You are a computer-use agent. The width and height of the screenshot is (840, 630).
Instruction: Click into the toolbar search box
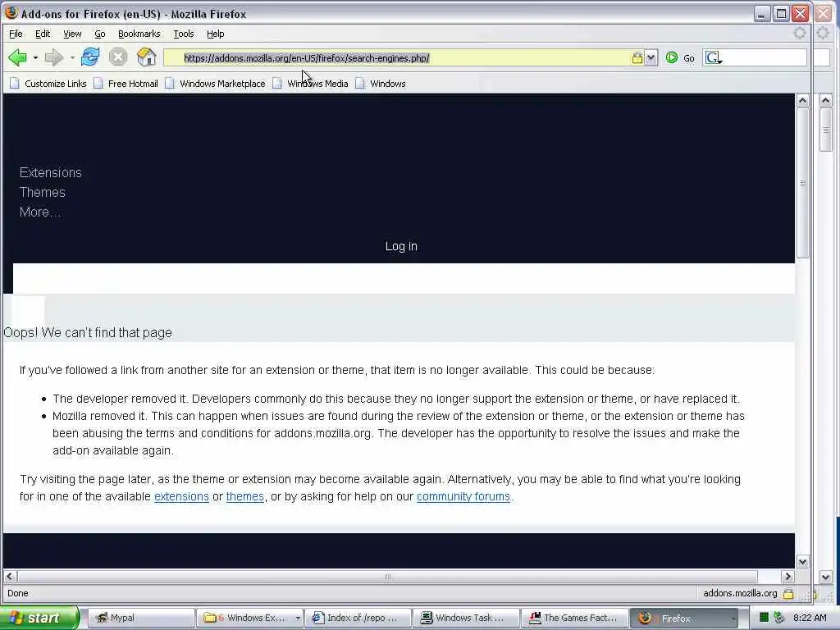tap(765, 58)
